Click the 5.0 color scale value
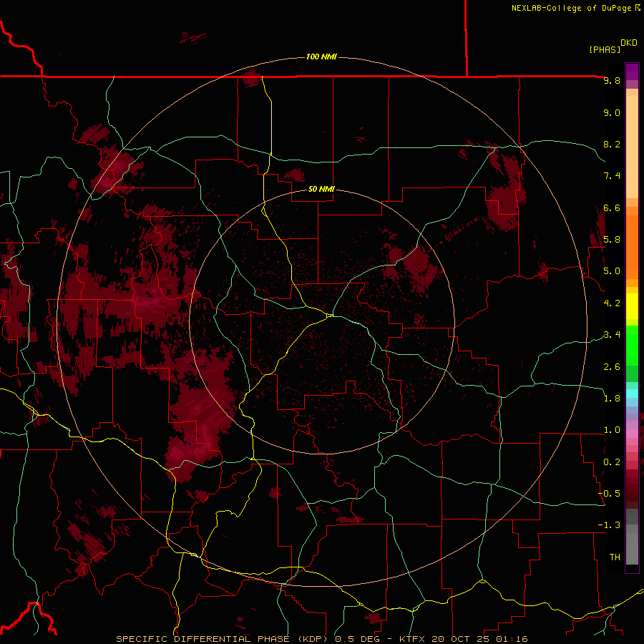 (612, 271)
